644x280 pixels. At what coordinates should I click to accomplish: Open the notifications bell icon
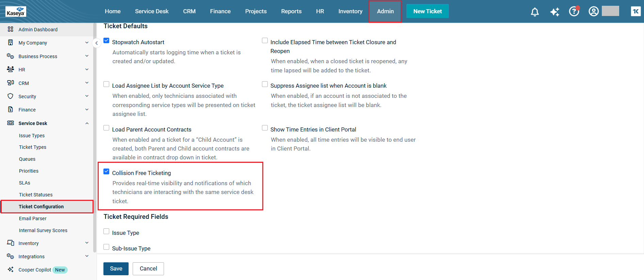(534, 12)
